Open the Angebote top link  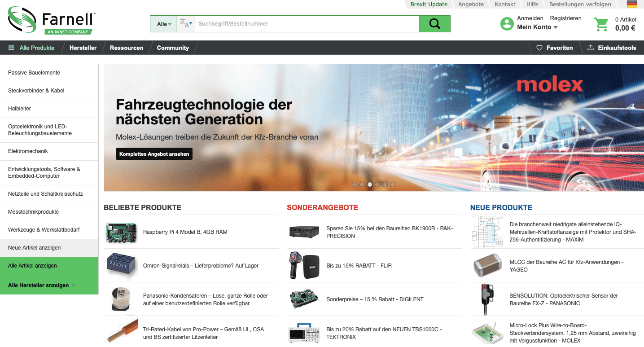471,4
